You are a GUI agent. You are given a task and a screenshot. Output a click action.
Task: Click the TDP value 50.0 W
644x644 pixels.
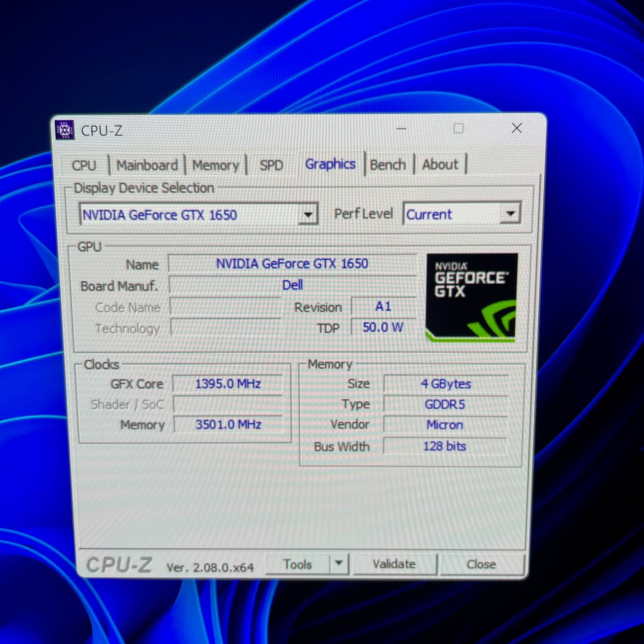(383, 327)
